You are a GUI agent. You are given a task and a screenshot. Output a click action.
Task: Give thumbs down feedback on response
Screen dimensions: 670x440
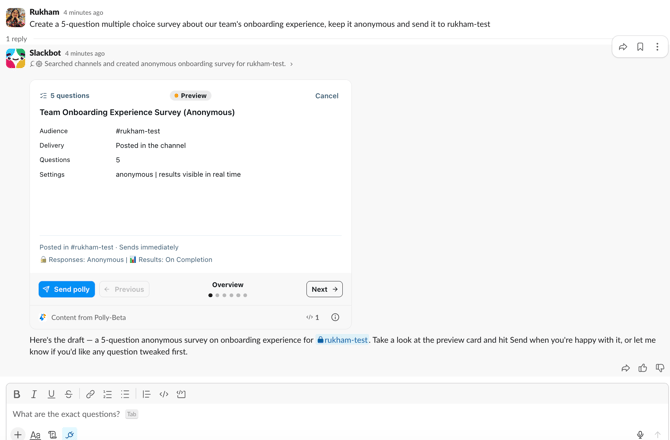[x=660, y=368]
